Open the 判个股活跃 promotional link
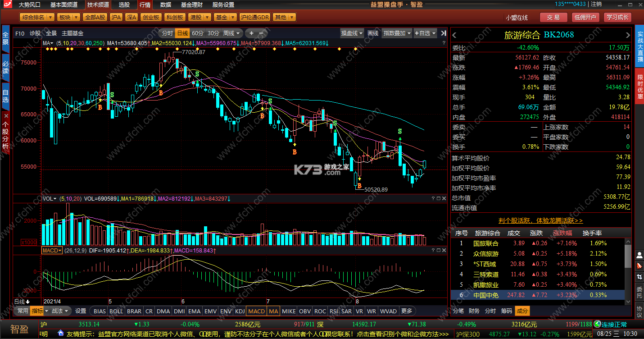This screenshot has height=339, width=644. pos(540,220)
